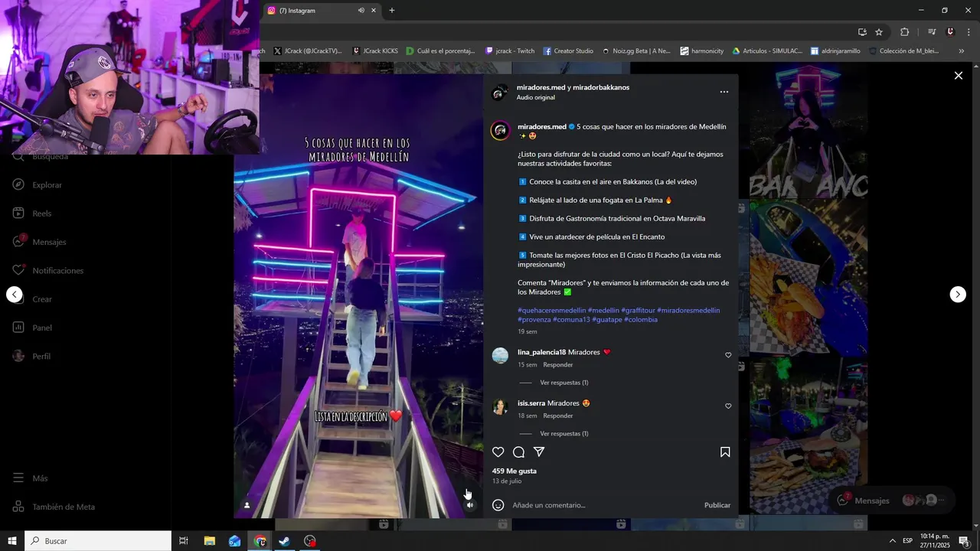Image resolution: width=980 pixels, height=551 pixels.
Task: Show more bookmarks chevron
Action: click(x=962, y=51)
